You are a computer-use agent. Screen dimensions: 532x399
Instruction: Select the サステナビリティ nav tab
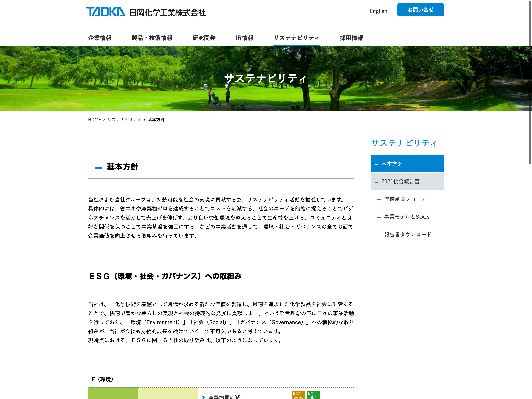[x=296, y=38]
